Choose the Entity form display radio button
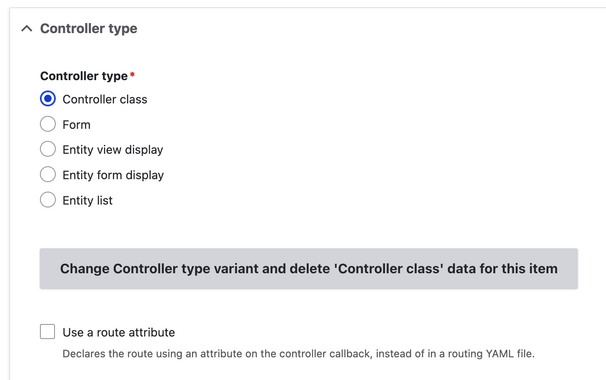 pos(48,174)
